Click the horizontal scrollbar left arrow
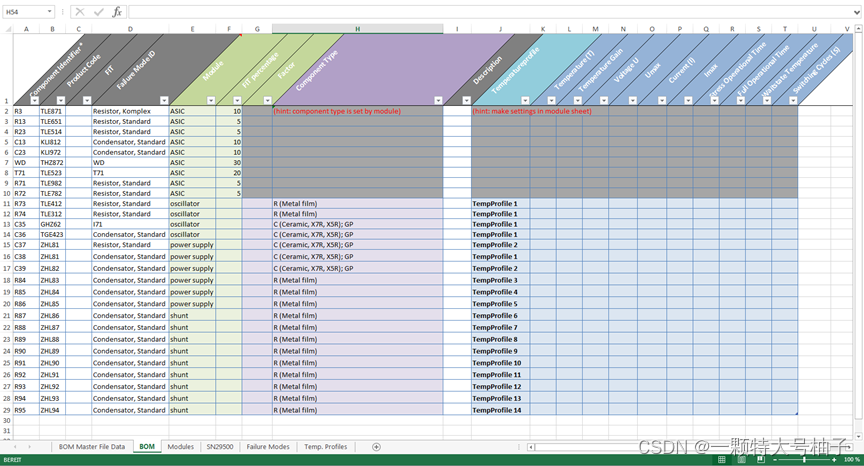 pyautogui.click(x=531, y=447)
